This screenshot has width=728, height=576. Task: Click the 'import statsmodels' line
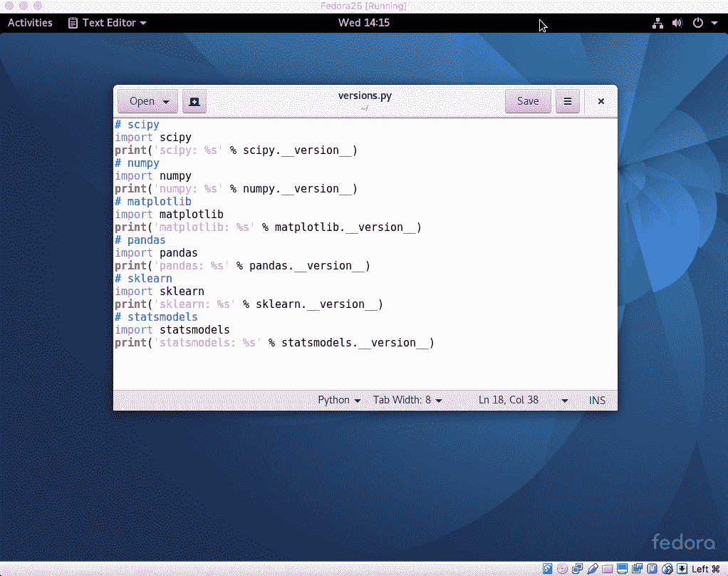[172, 330]
